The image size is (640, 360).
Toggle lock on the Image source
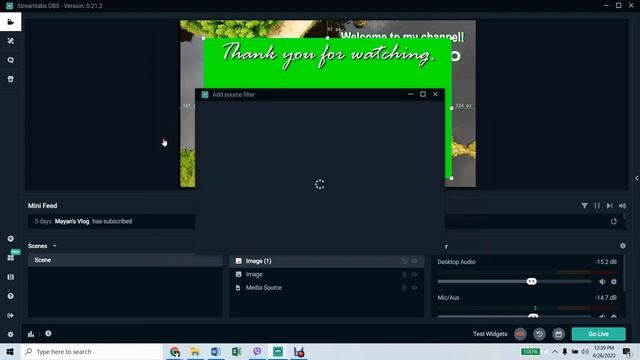pos(404,275)
